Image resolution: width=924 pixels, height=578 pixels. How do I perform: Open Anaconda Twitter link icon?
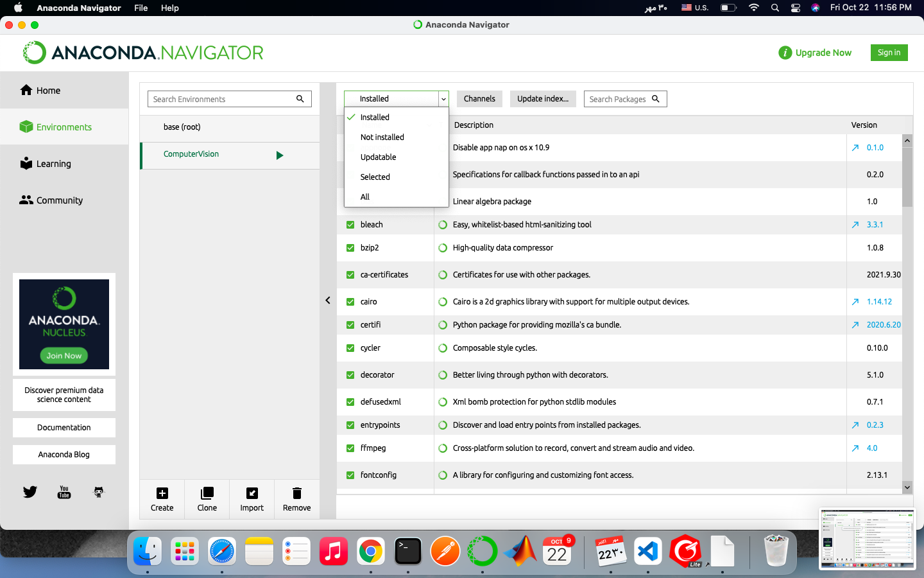(x=30, y=492)
